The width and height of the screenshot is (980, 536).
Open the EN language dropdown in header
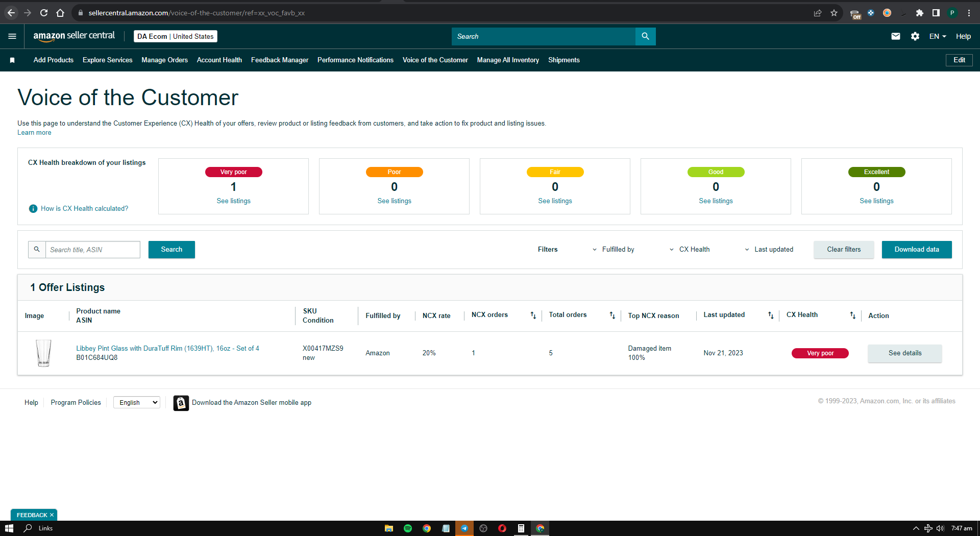coord(938,36)
